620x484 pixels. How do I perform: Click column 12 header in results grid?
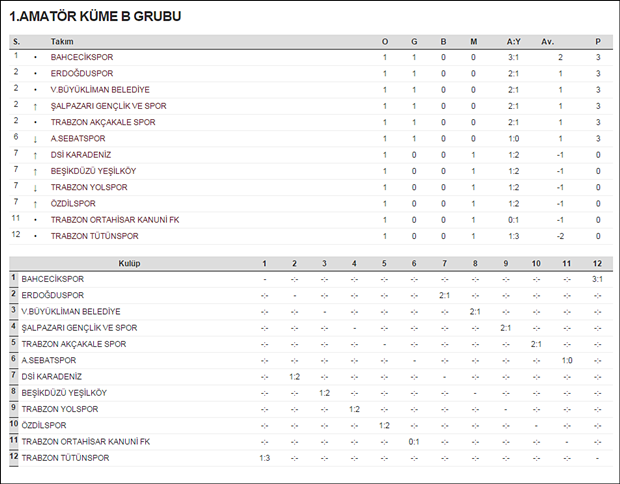597,263
